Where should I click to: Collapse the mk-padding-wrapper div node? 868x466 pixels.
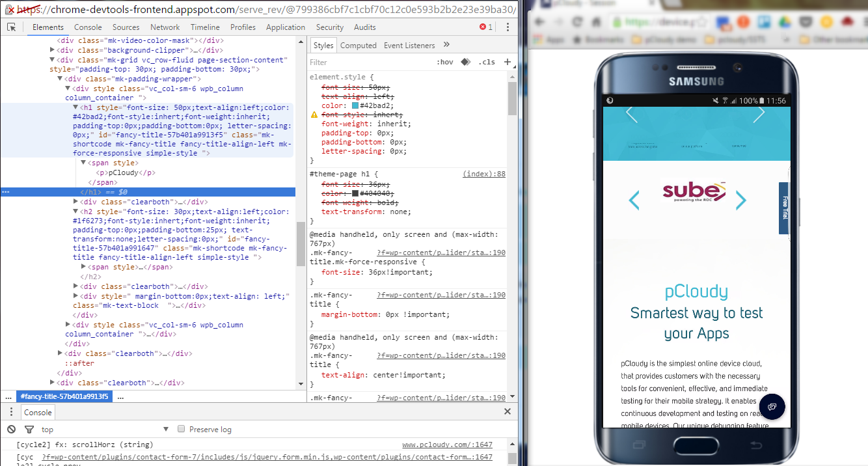pos(60,79)
